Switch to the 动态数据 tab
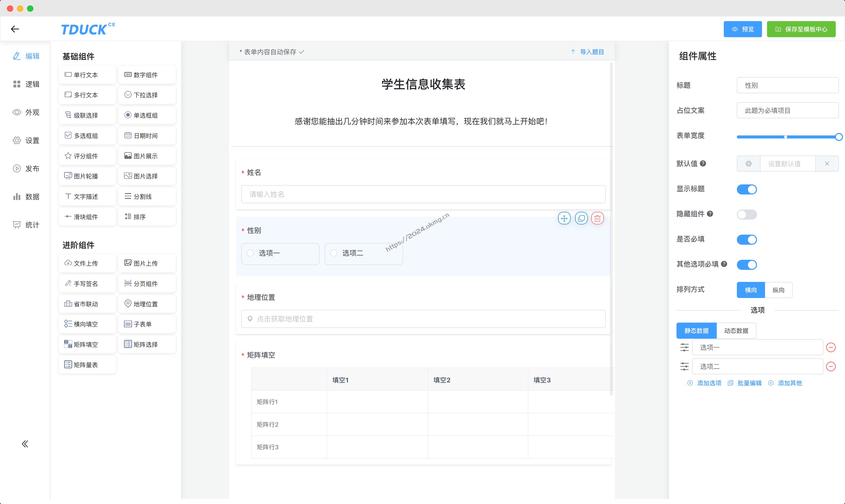Viewport: 845px width, 504px height. point(736,330)
